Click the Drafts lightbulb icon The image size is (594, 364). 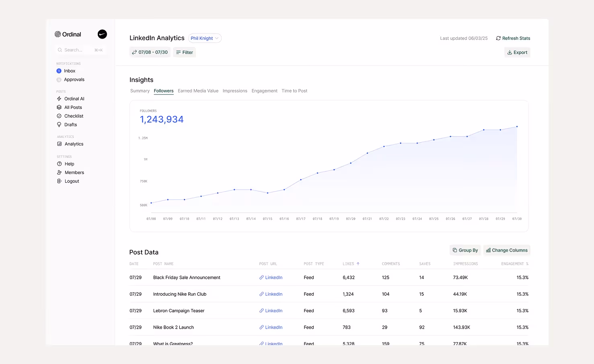click(x=59, y=125)
